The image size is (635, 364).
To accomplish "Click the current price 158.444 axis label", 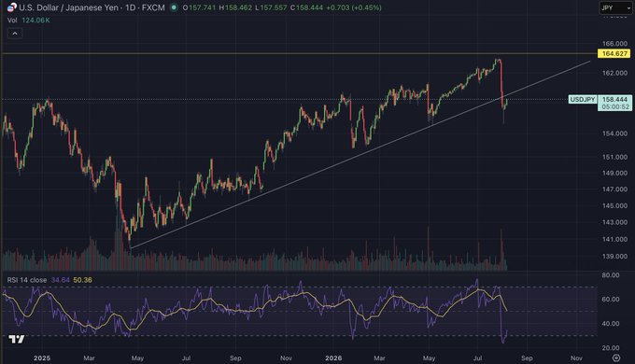I will 614,99.
